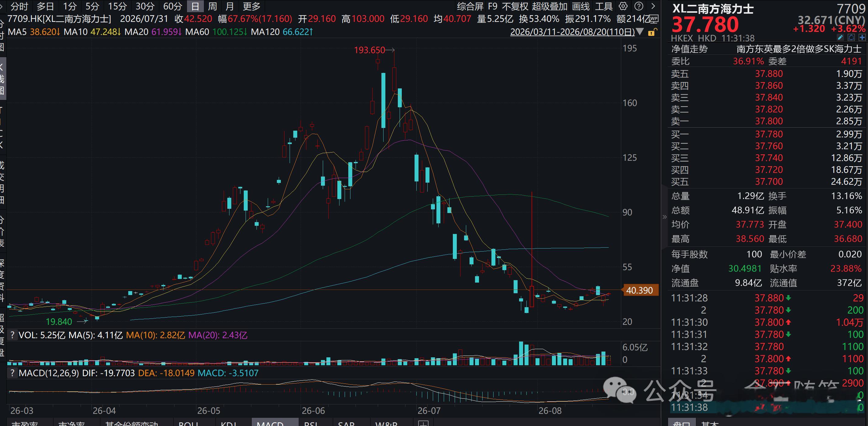Click the MACD indicator help question mark

pyautogui.click(x=12, y=373)
